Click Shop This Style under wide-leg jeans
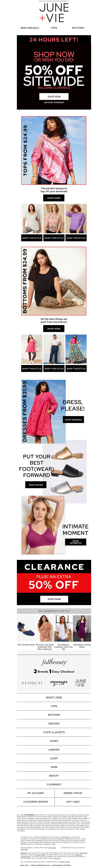Image resolution: width=108 pixels, height=868 pixels. point(54,369)
